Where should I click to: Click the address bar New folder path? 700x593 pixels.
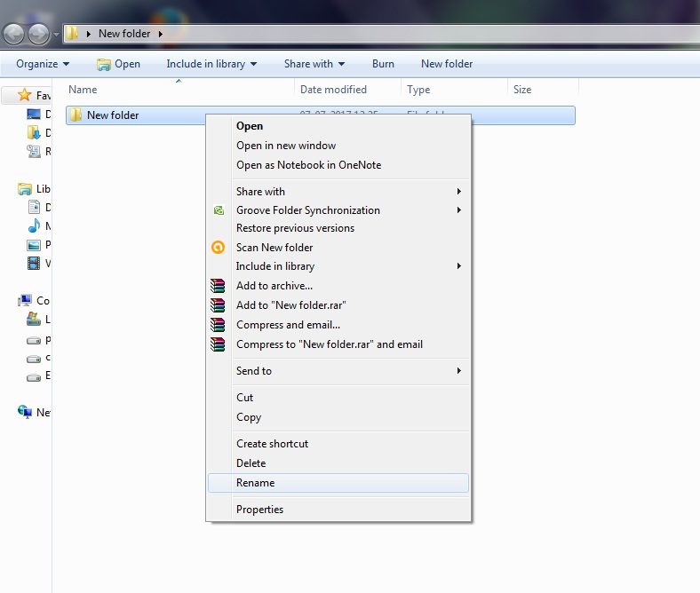[x=124, y=34]
